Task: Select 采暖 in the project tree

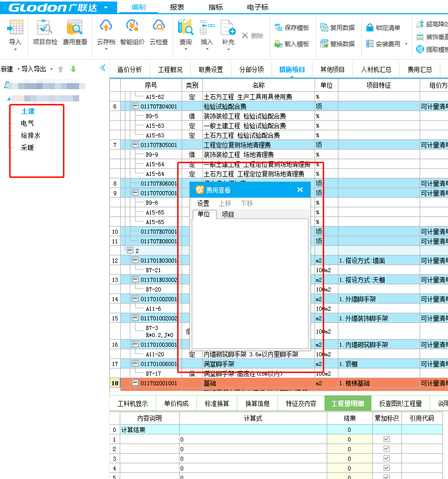Action: tap(27, 148)
